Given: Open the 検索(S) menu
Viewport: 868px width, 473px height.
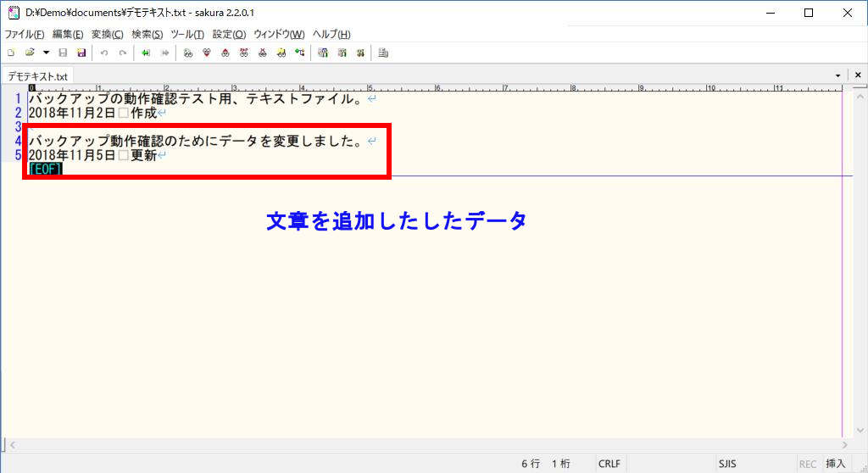Looking at the screenshot, I should click(147, 34).
